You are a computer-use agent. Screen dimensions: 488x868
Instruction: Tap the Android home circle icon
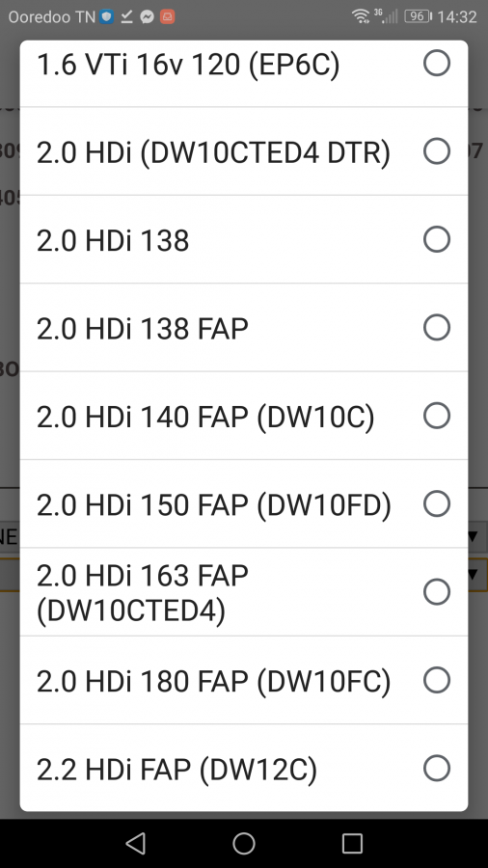(x=243, y=843)
